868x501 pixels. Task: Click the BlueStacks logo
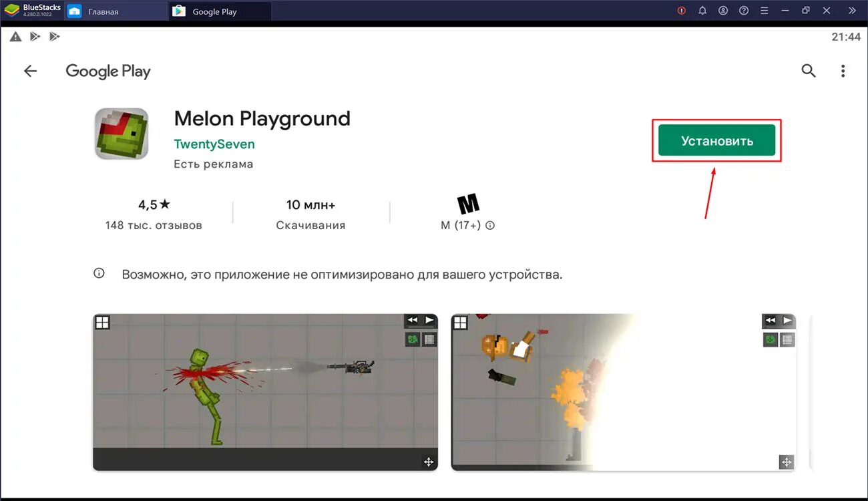pyautogui.click(x=11, y=10)
